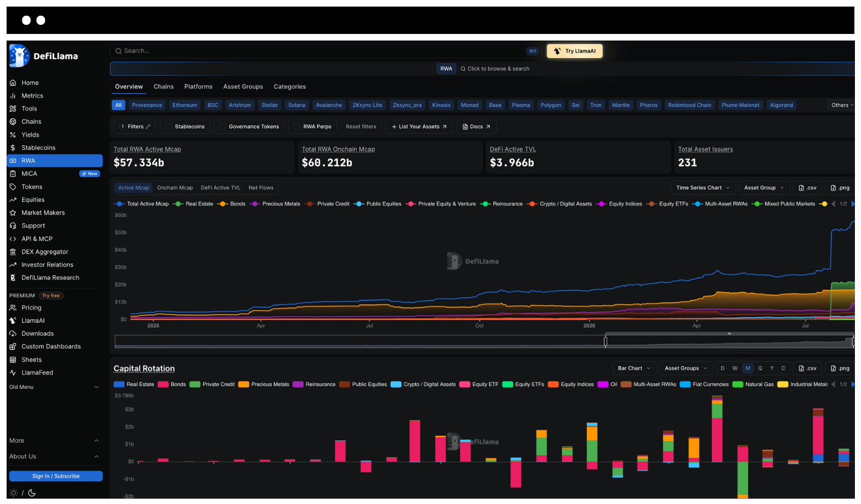Click the Metrics bar-chart icon

(13, 96)
